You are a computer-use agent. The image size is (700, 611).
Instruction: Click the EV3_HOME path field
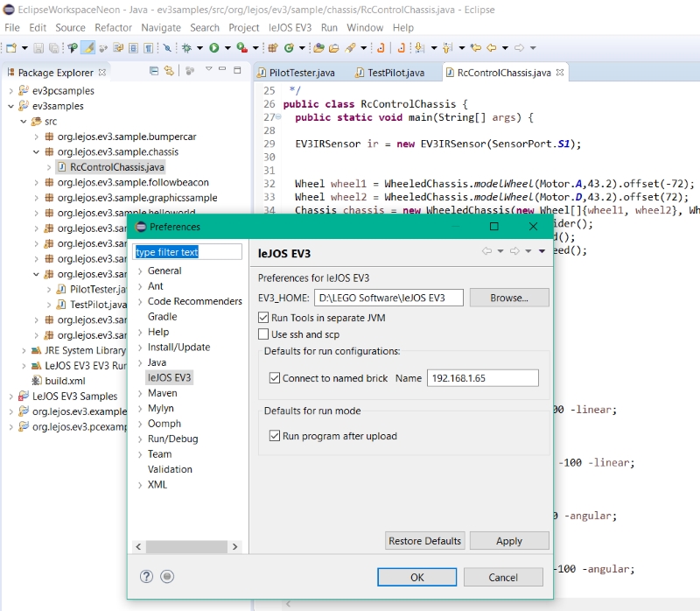click(x=388, y=298)
